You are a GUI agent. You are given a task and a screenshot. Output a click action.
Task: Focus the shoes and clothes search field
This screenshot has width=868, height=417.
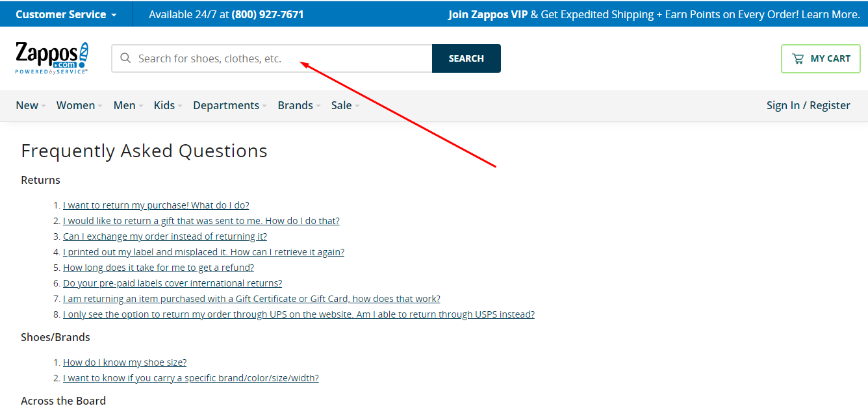pos(279,58)
